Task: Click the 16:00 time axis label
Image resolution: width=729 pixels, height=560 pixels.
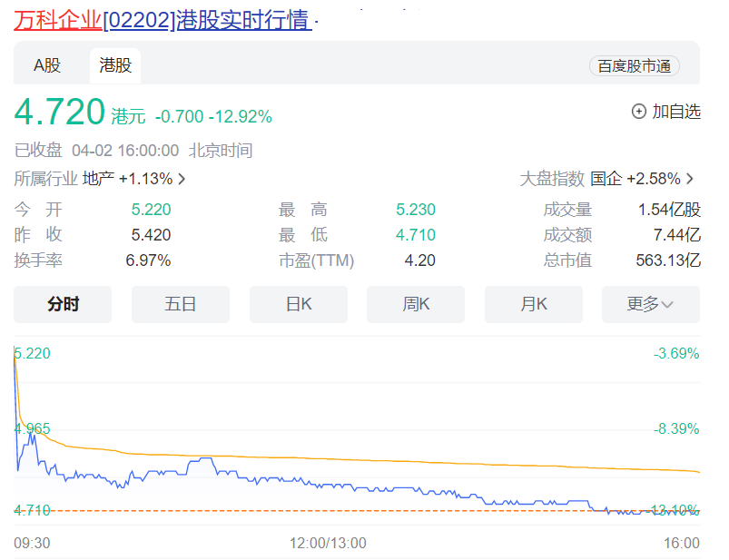Action: [682, 543]
